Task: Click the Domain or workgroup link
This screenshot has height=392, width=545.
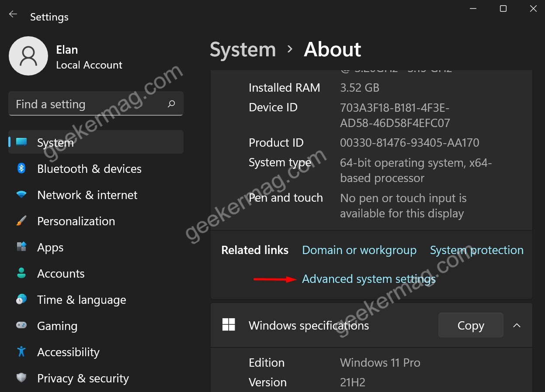Action: (359, 250)
